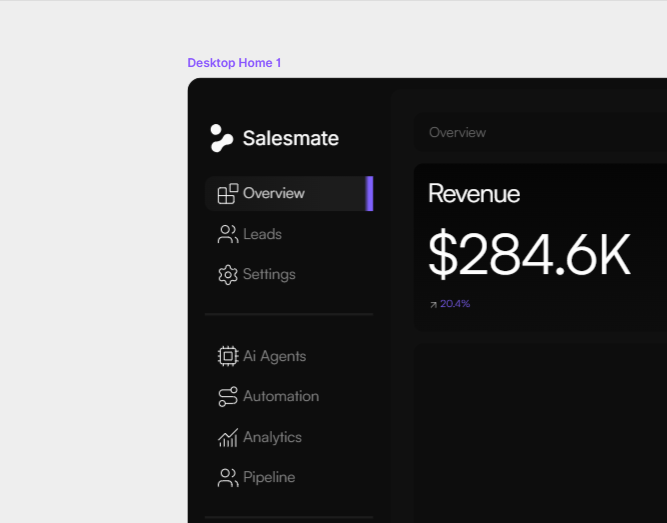
Task: Click the Revenue card title
Action: [x=474, y=194]
